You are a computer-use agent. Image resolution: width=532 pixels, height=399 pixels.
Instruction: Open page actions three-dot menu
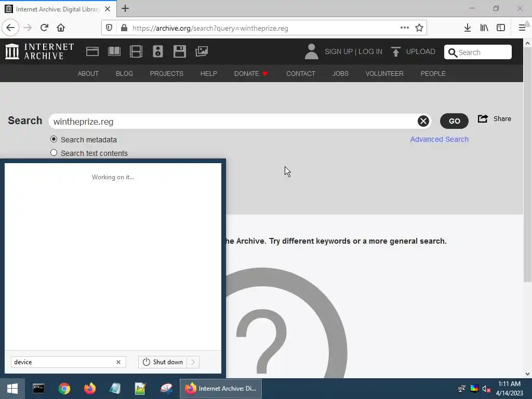click(x=404, y=28)
